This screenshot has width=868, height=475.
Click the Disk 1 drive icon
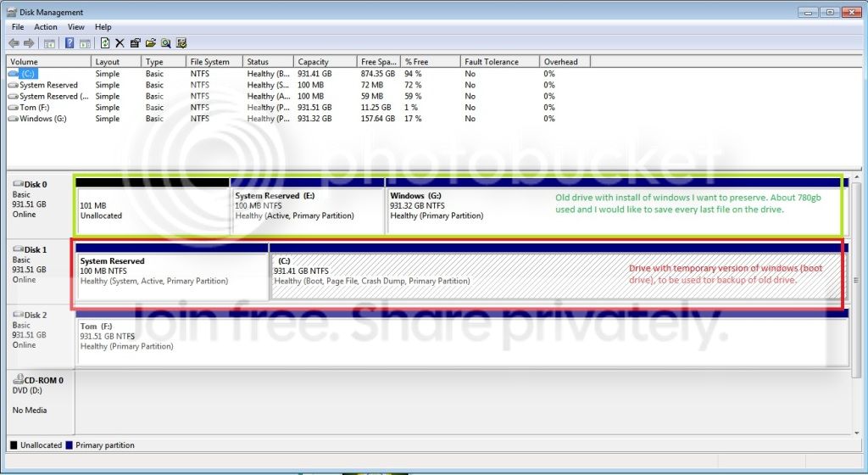18,249
